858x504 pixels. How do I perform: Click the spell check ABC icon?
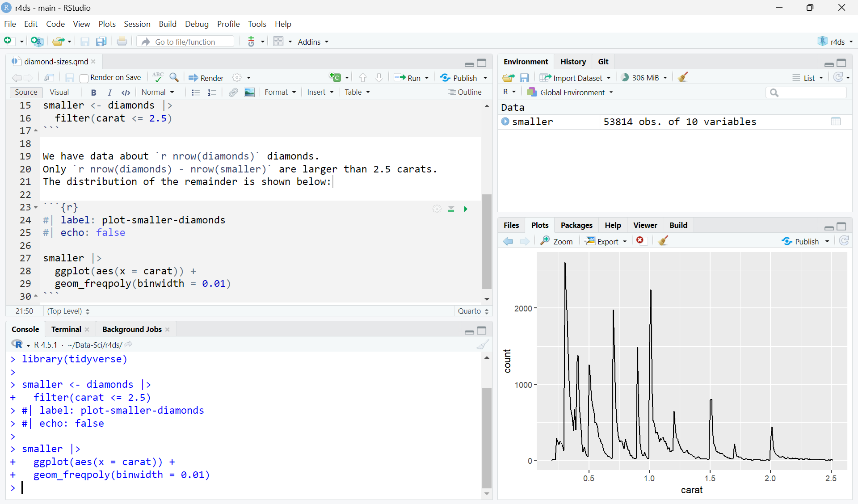click(157, 77)
